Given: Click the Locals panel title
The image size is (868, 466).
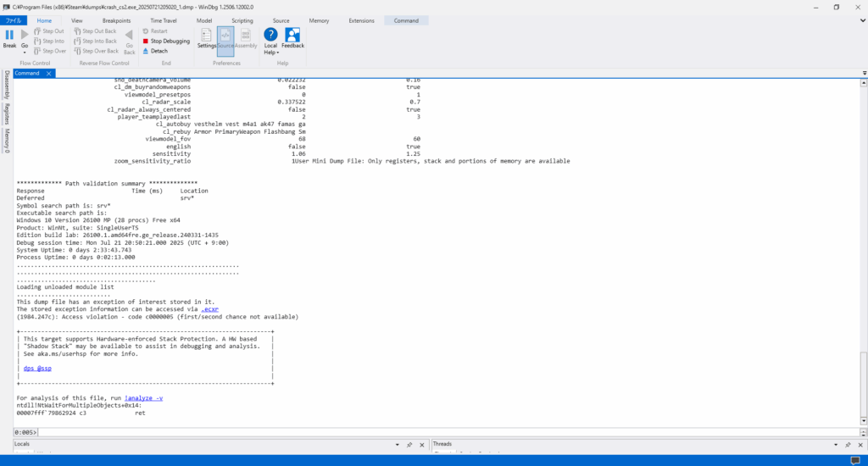Looking at the screenshot, I should click(x=21, y=444).
